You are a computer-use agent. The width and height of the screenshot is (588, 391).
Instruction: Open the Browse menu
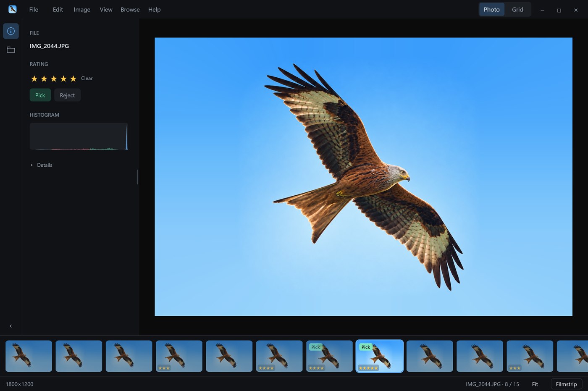pos(130,10)
